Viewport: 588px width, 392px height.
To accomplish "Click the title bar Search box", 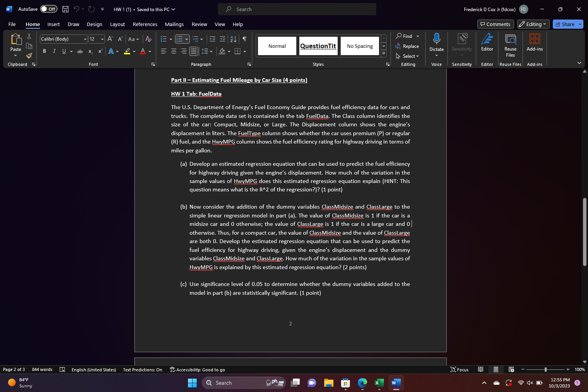I will [297, 9].
